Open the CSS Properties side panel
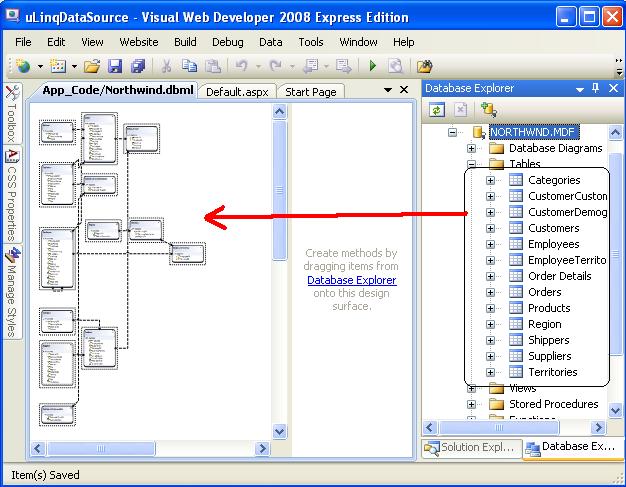The width and height of the screenshot is (626, 487). (12, 194)
